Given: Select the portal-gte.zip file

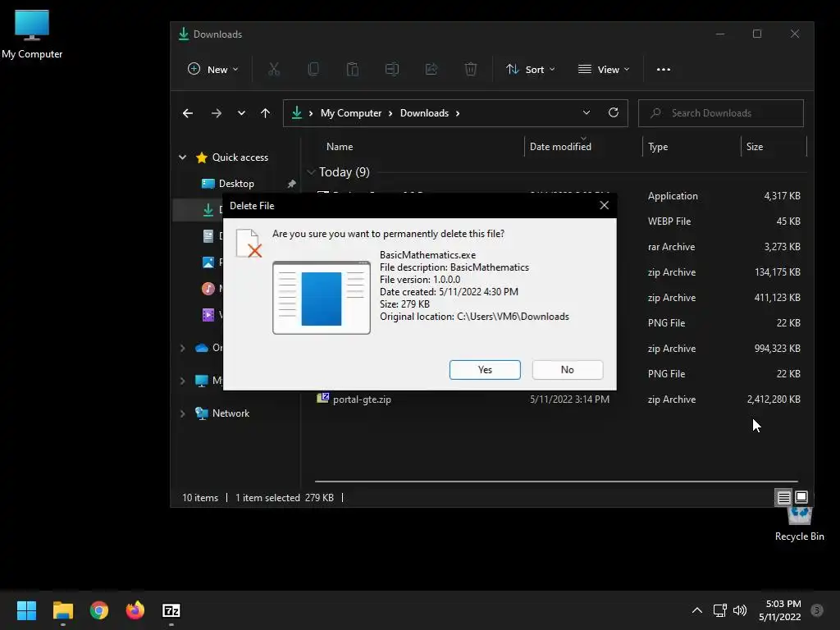Looking at the screenshot, I should pos(362,399).
